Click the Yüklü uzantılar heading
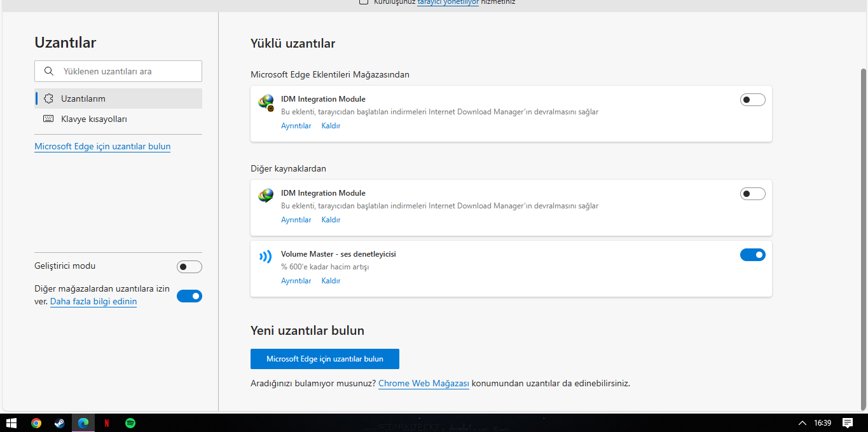 (293, 44)
